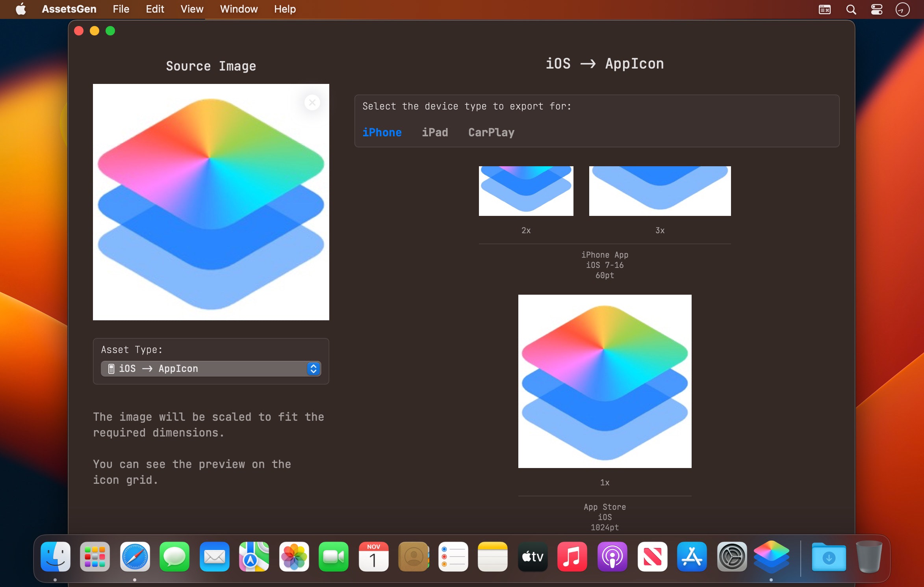Screen dimensions: 924x587
Task: Click the 3x iPhone App icon preview
Action: pyautogui.click(x=660, y=191)
